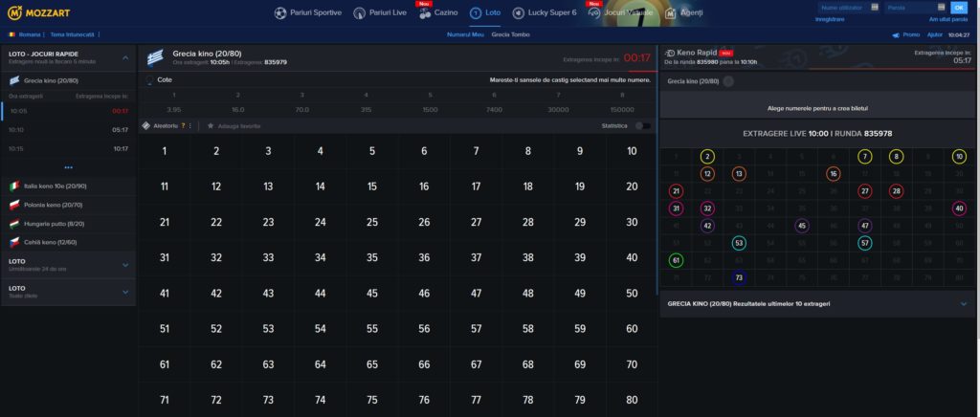Open the Agenți tab
The image size is (980, 417).
683,13
